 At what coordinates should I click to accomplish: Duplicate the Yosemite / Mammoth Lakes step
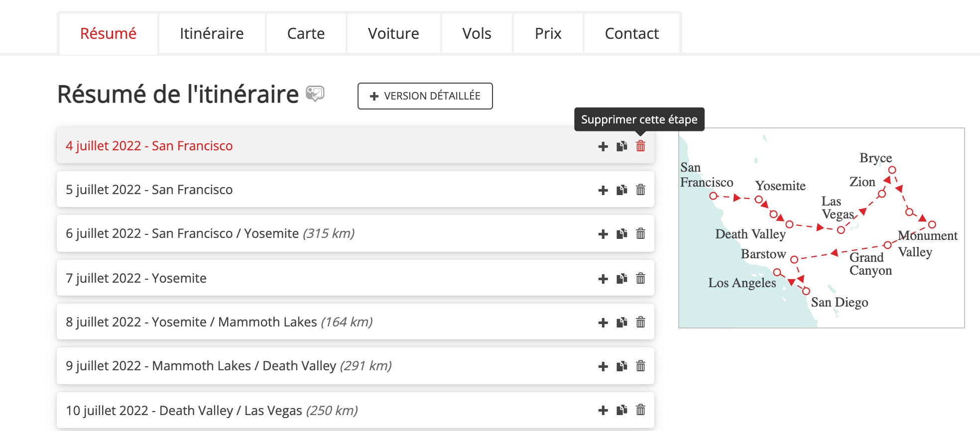pos(621,323)
